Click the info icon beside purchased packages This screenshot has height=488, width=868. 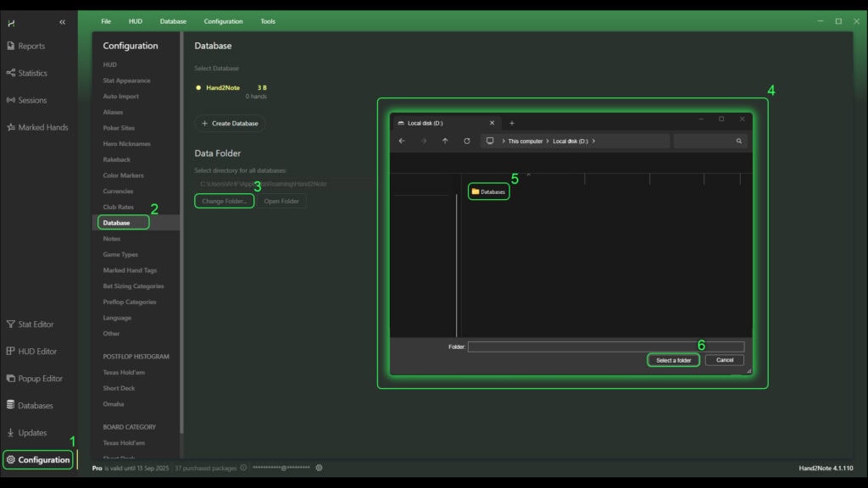point(243,468)
